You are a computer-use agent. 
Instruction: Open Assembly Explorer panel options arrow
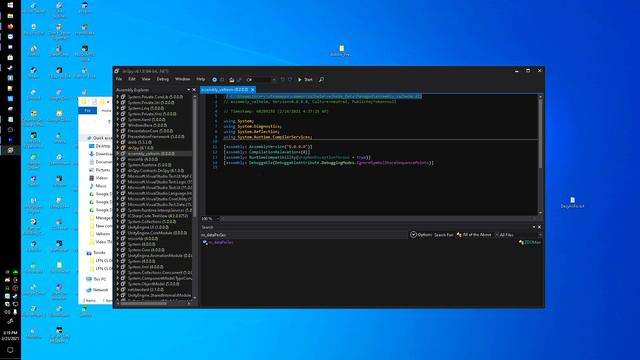(189, 90)
